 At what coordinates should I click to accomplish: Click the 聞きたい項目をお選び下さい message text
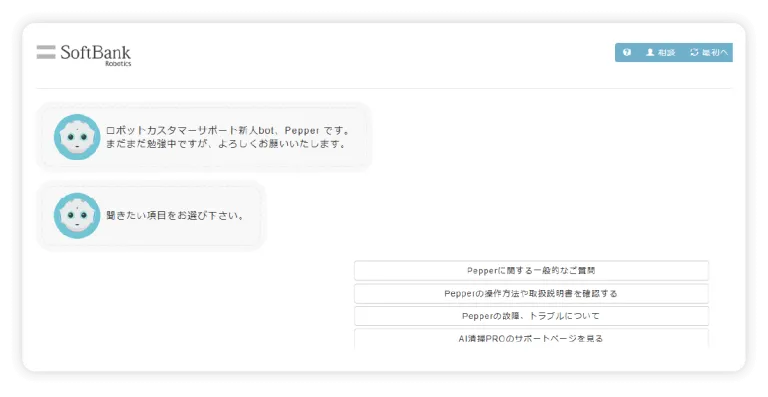click(x=175, y=215)
